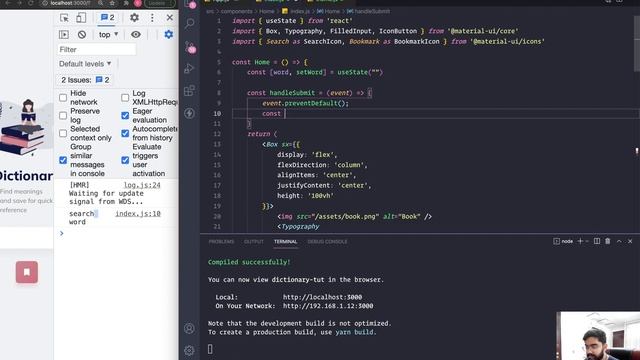Image resolution: width=640 pixels, height=360 pixels.
Task: Focus the console Filter field
Action: (97, 49)
